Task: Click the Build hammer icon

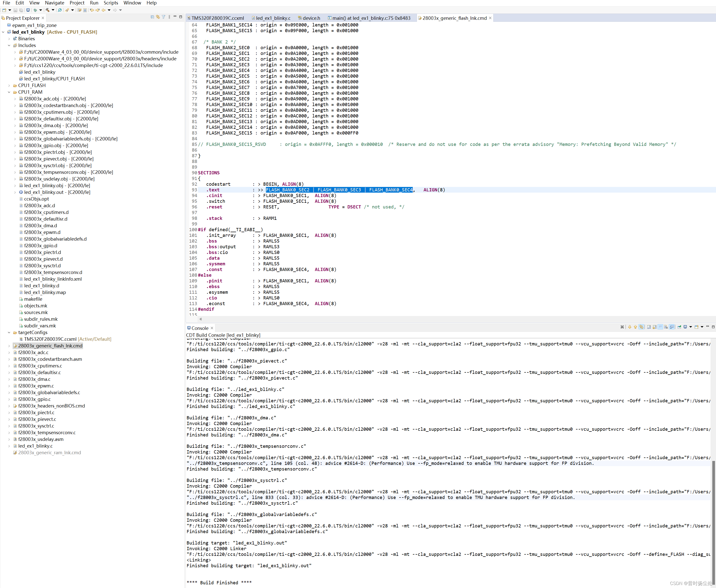Action: tap(47, 10)
